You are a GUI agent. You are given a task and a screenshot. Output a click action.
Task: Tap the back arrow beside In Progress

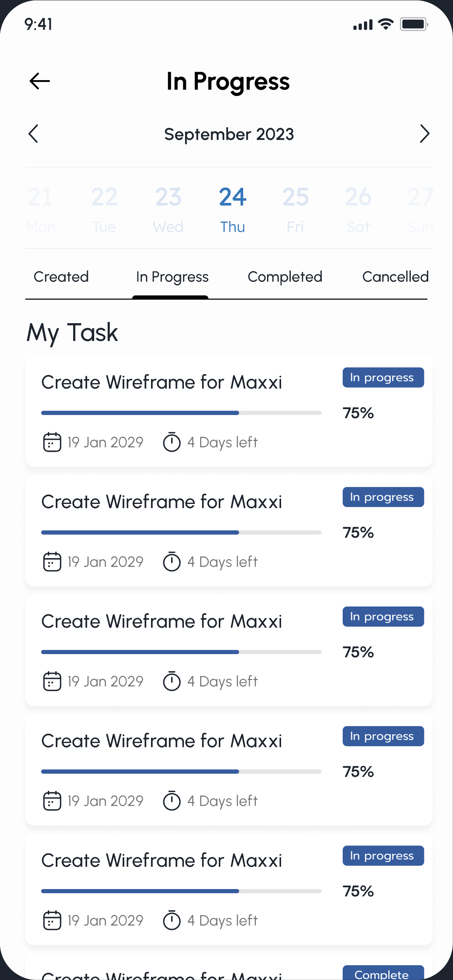click(x=39, y=81)
